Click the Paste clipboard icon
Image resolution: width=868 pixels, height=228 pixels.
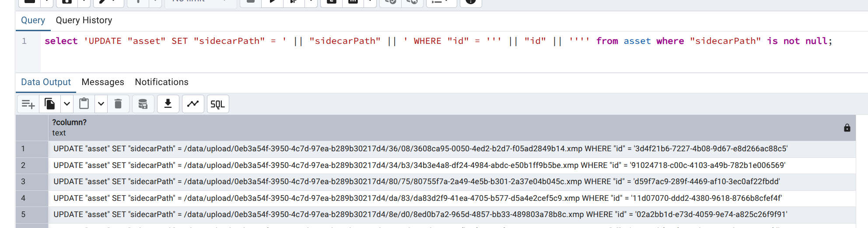pyautogui.click(x=84, y=104)
